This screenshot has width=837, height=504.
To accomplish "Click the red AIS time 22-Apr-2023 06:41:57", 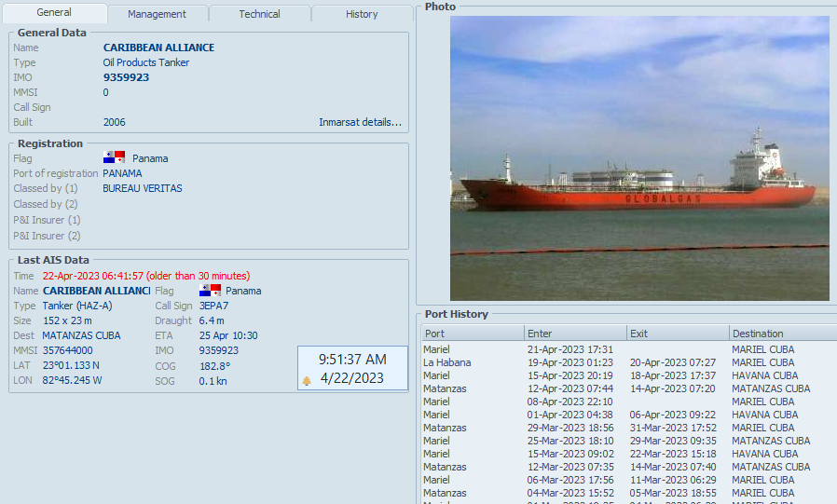I will click(93, 276).
